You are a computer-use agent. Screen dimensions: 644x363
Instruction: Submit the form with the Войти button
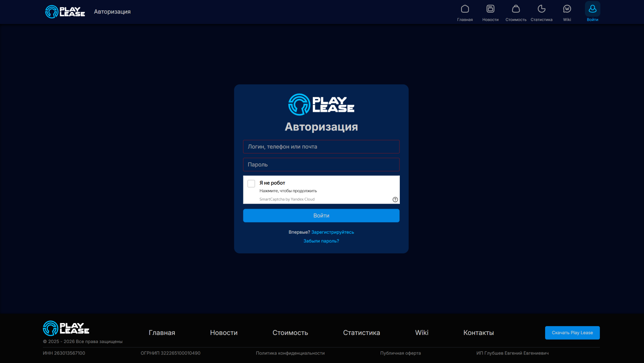point(321,216)
